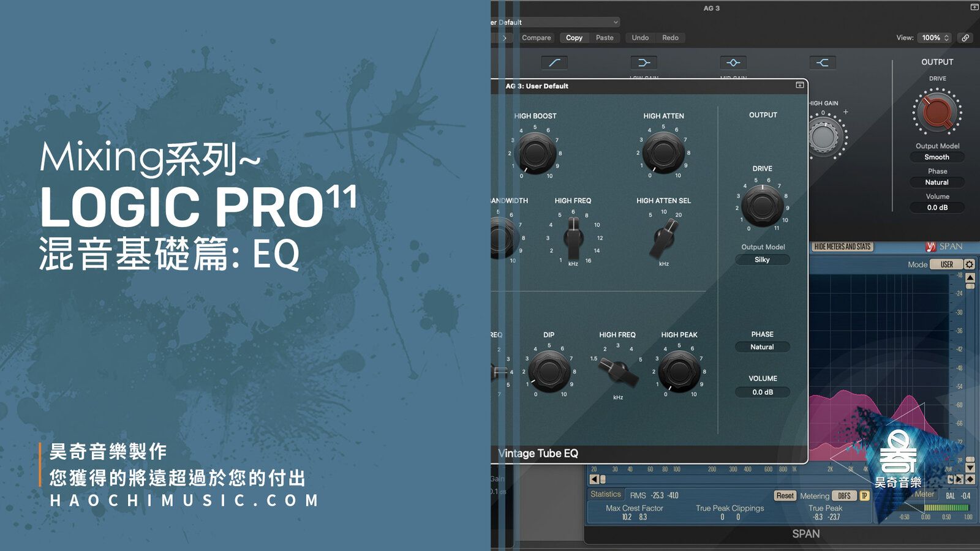Click the SPAN Reset button
980x551 pixels.
tap(785, 496)
